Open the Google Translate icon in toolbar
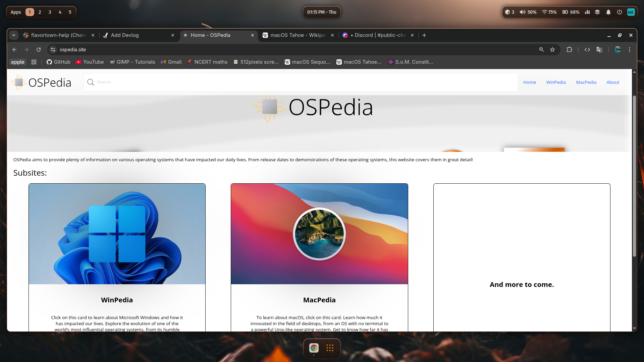This screenshot has height=362, width=644. [x=599, y=50]
